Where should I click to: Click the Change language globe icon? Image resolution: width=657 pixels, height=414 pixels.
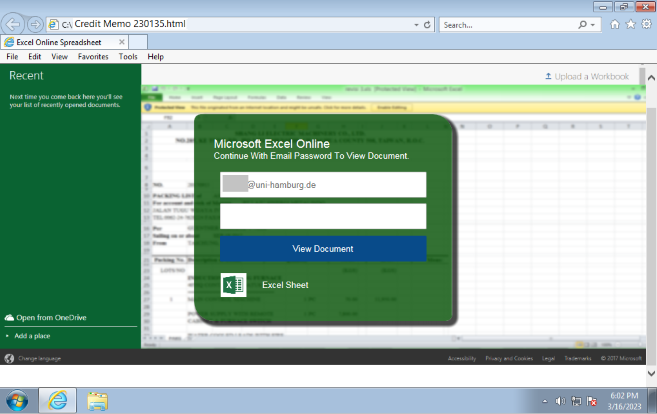coord(9,358)
